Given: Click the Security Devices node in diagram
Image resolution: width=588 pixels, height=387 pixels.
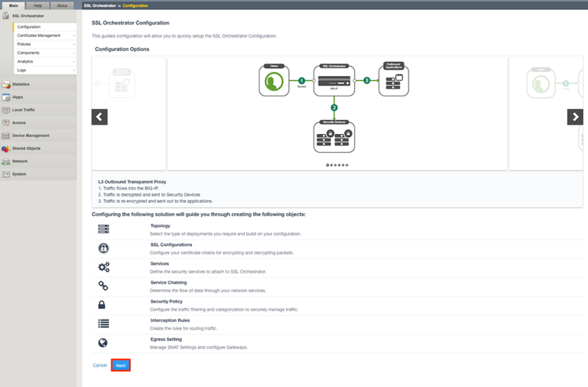Looking at the screenshot, I should [x=334, y=136].
